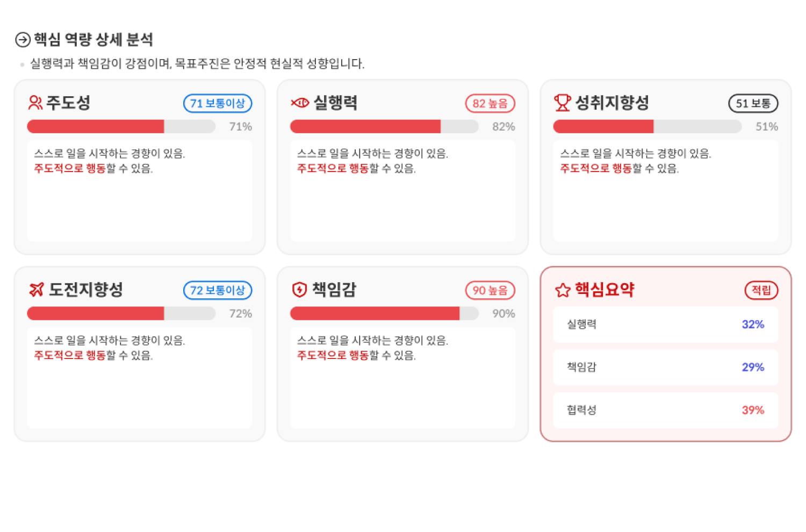Select the trophy icon on 성취지향성 card
The height and width of the screenshot is (532, 806).
click(563, 103)
